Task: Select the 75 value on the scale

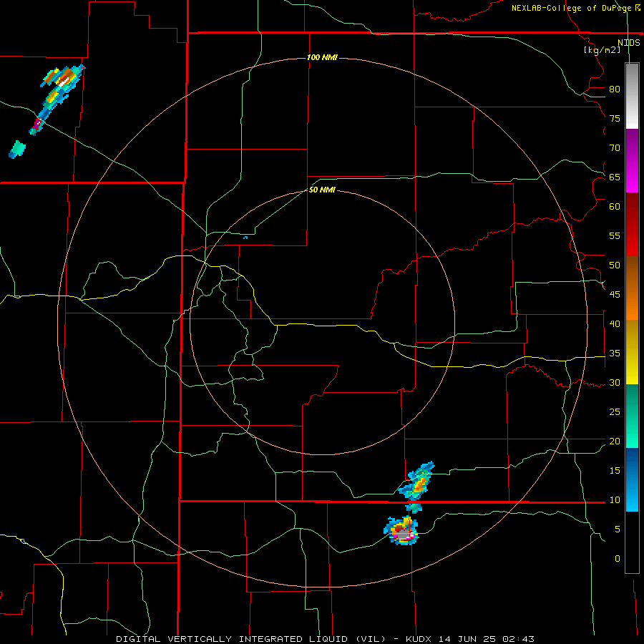Action: (x=615, y=118)
